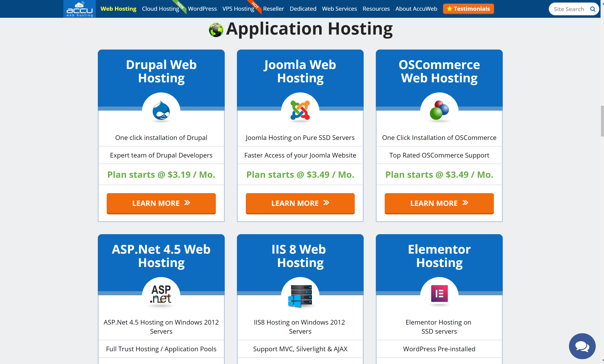Click Learn More for Drupal Web Hosting

coord(161,203)
